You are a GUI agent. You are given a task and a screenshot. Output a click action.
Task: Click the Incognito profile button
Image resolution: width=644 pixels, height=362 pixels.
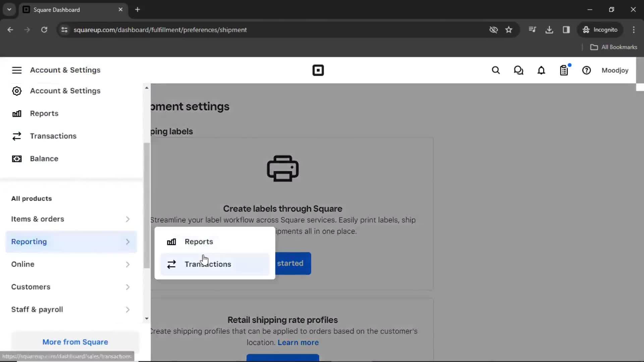tap(600, 30)
